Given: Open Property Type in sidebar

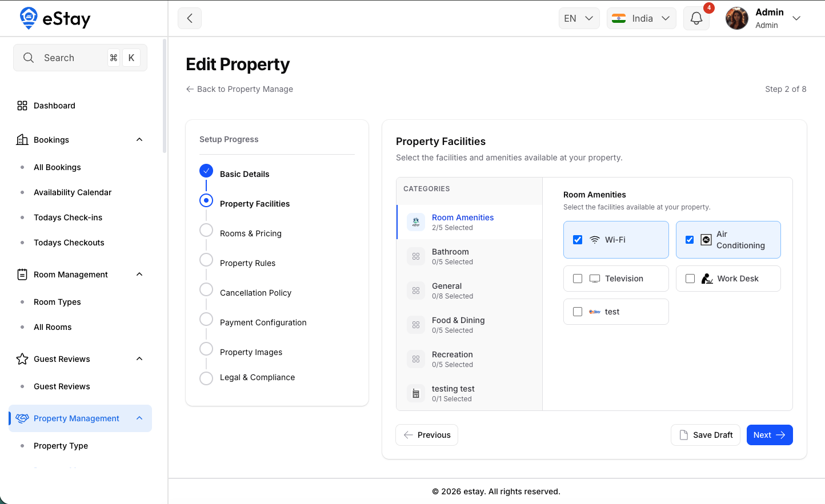Looking at the screenshot, I should coord(61,446).
